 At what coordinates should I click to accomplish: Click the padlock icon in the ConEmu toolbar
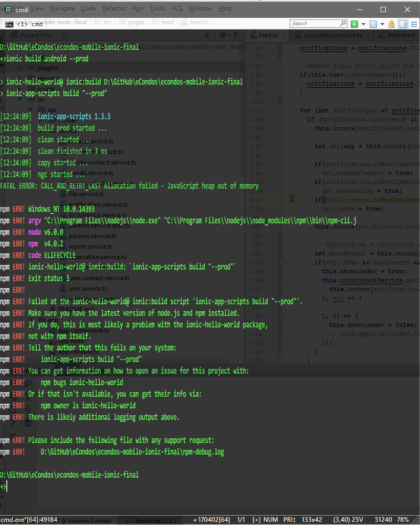click(392, 24)
